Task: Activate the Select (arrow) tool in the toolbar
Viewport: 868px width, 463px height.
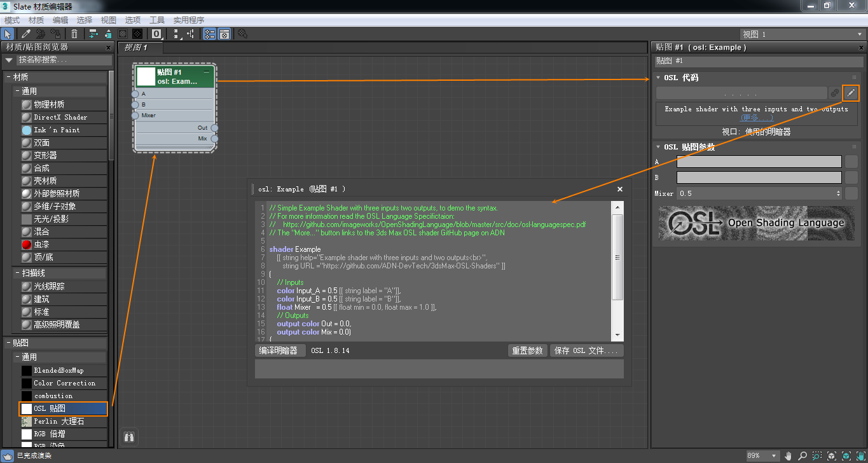Action: (8, 34)
